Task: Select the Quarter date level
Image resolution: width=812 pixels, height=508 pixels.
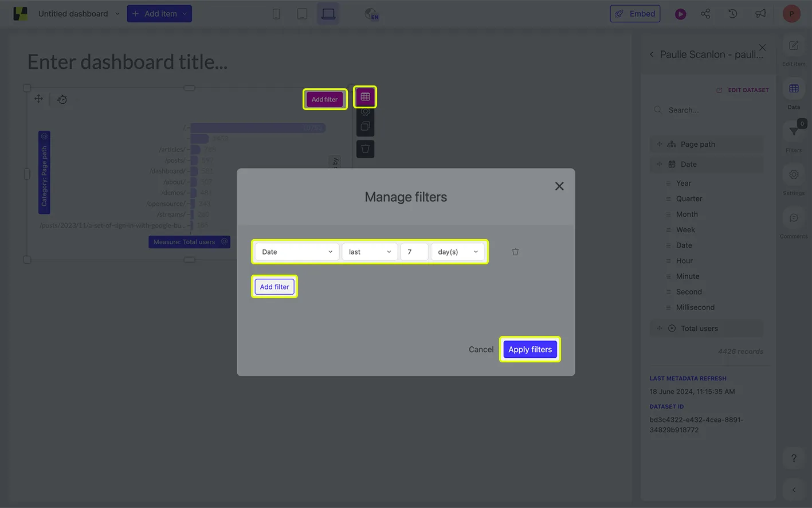Action: coord(689,198)
